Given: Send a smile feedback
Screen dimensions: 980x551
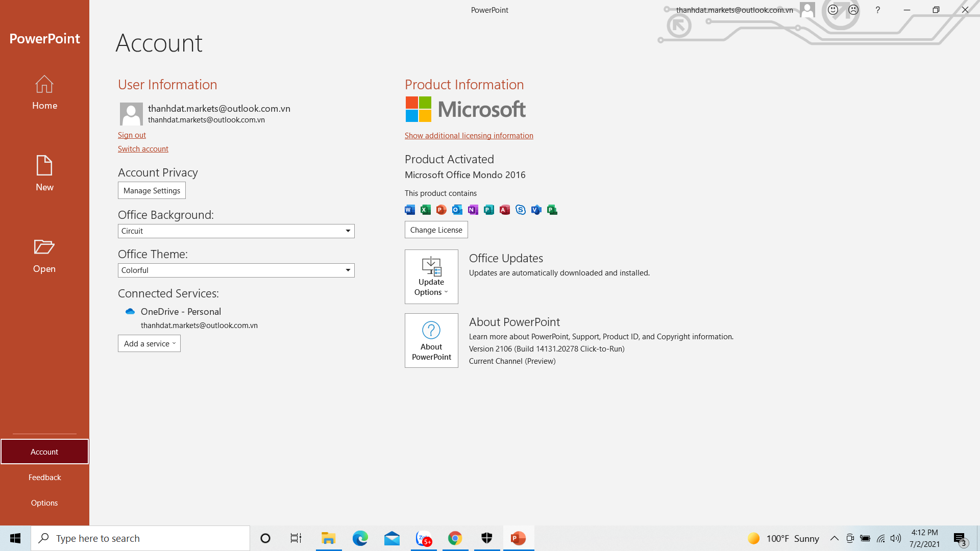Looking at the screenshot, I should tap(833, 10).
